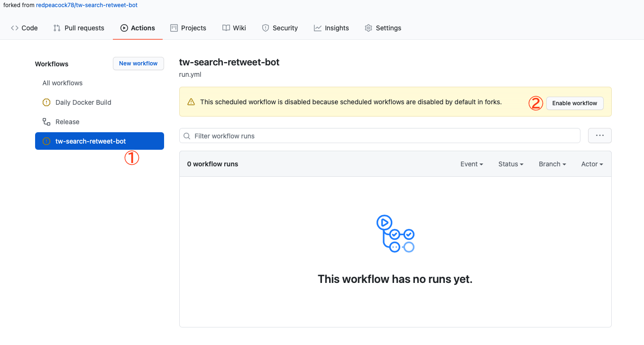Click the redpeacock78/tw-search-retweet-bot fork link
644x345 pixels.
pos(87,5)
